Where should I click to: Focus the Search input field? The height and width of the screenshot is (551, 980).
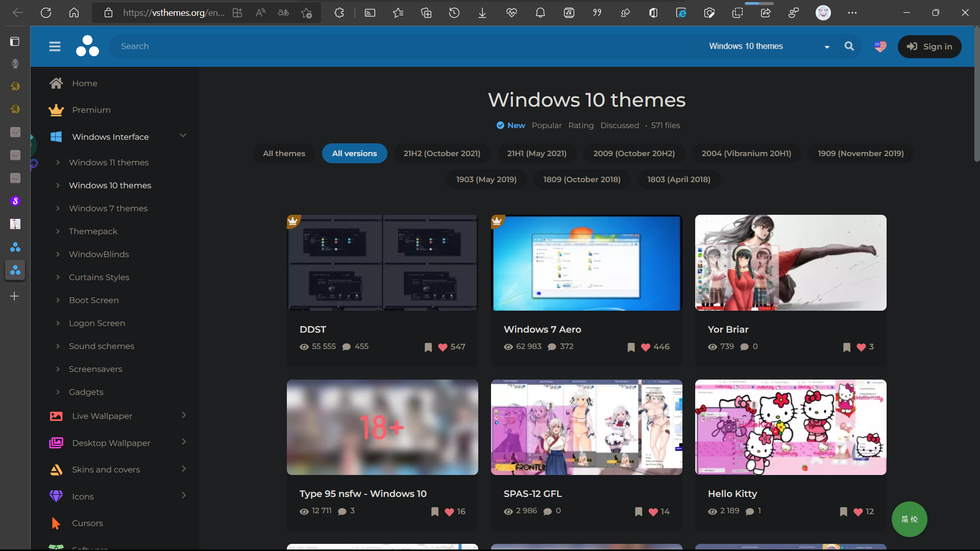pos(403,46)
